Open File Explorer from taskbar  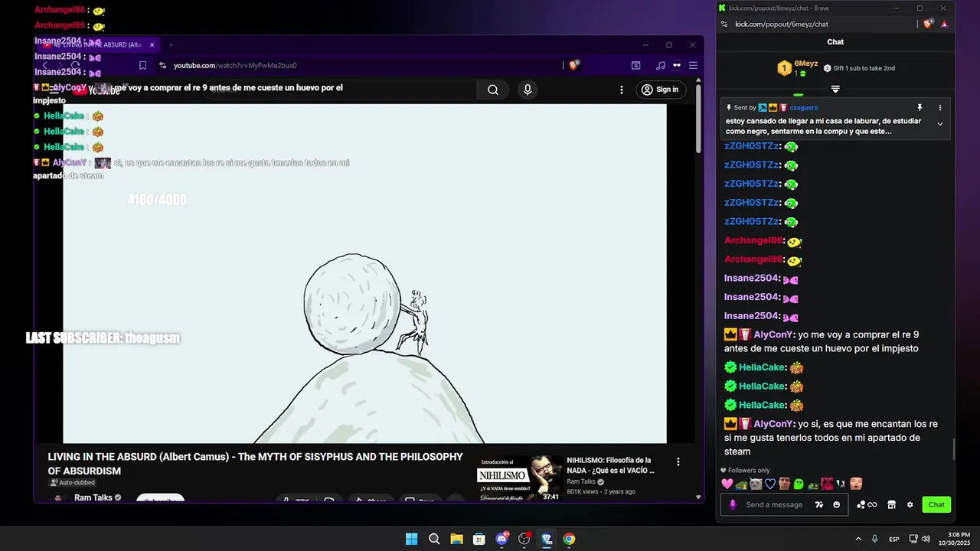(x=456, y=539)
